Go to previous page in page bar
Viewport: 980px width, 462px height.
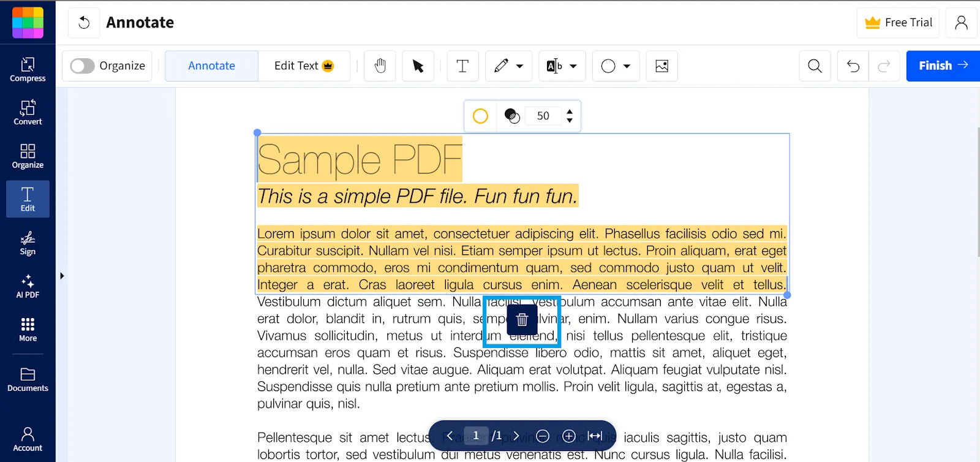(x=450, y=436)
